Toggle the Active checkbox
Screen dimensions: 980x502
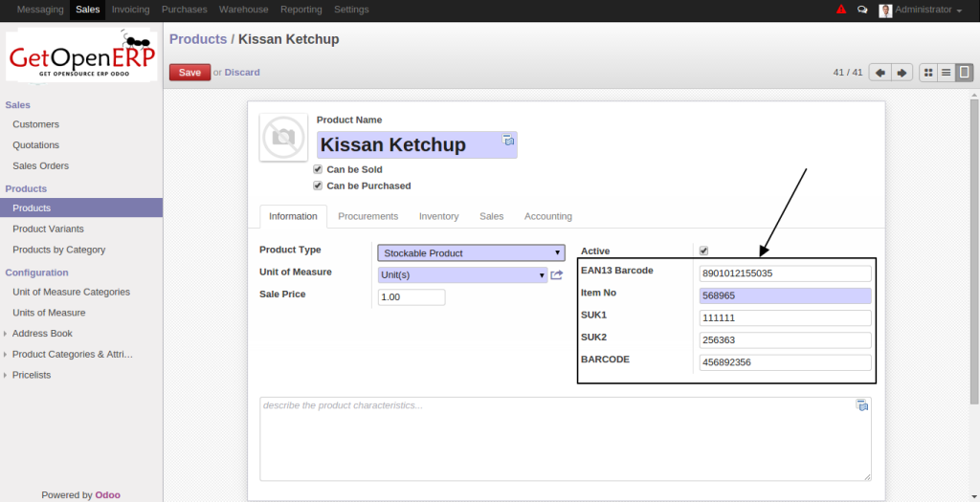[x=703, y=251]
